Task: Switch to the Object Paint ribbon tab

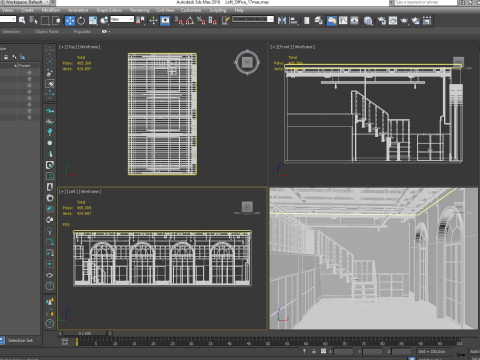Action: click(x=46, y=31)
